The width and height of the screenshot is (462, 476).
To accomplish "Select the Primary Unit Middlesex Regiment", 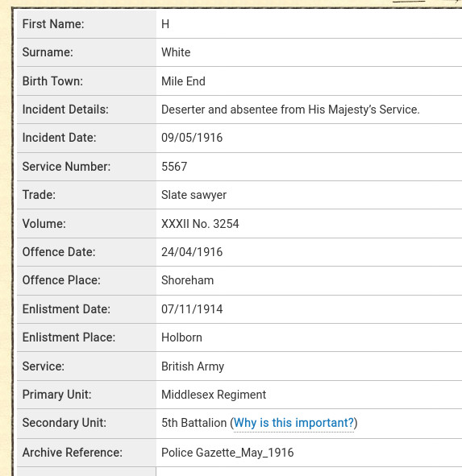I will (214, 395).
